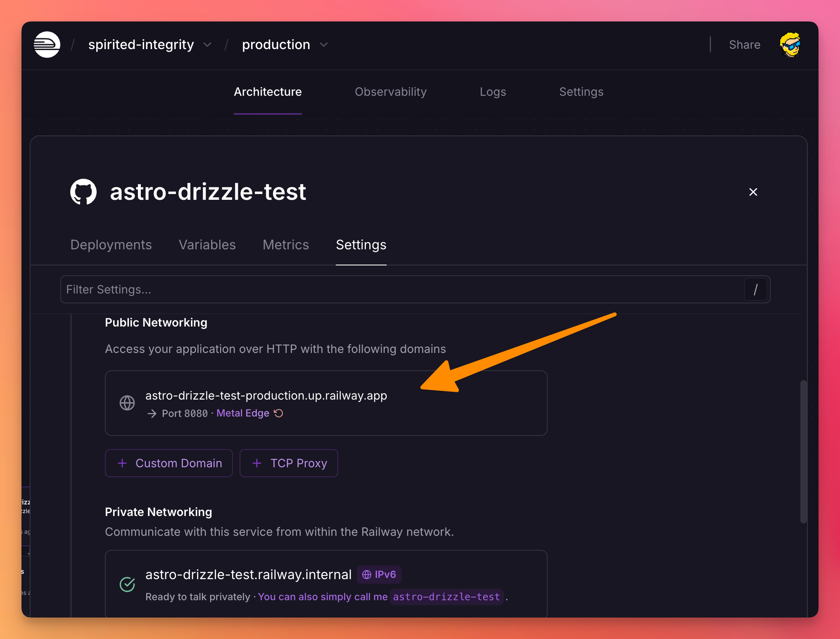Add a Custom Domain
The width and height of the screenshot is (840, 639).
pos(169,463)
